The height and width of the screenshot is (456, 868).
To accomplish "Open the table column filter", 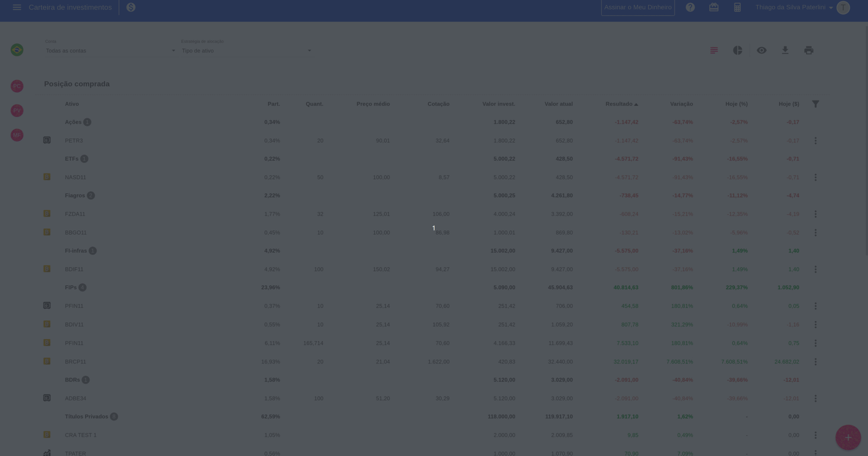I will point(815,104).
